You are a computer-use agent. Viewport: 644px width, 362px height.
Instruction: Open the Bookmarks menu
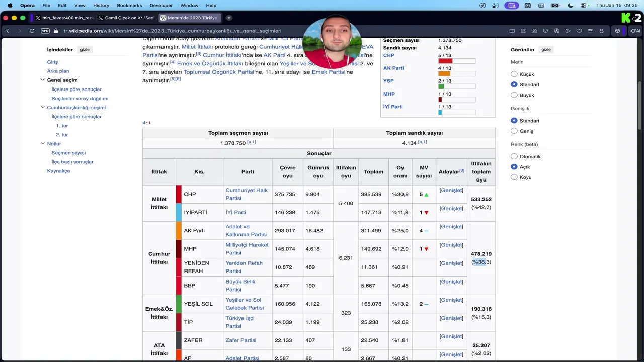coord(129,5)
